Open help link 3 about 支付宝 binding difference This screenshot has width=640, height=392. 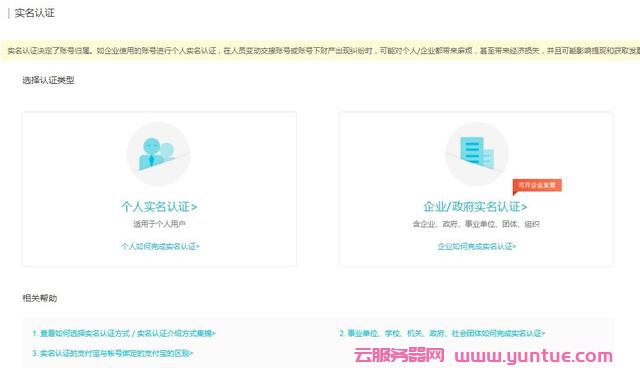point(113,353)
